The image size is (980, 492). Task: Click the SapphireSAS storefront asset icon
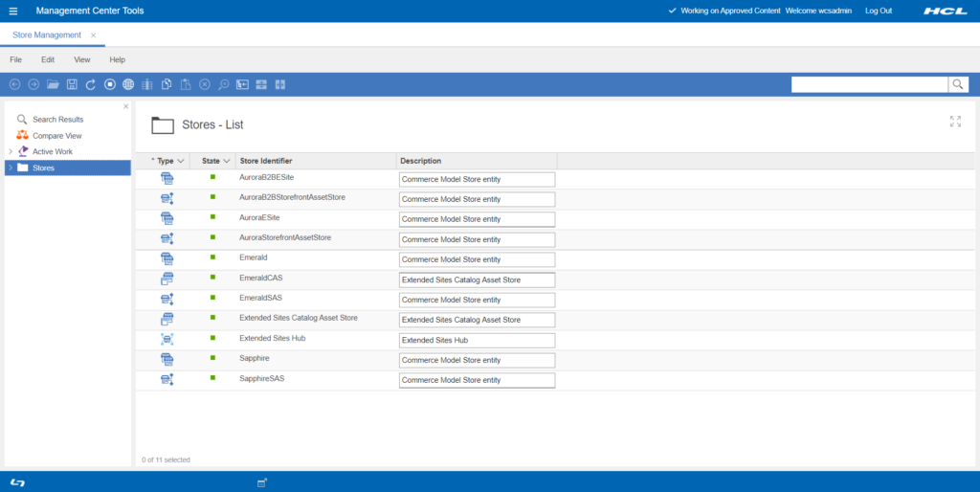click(167, 379)
